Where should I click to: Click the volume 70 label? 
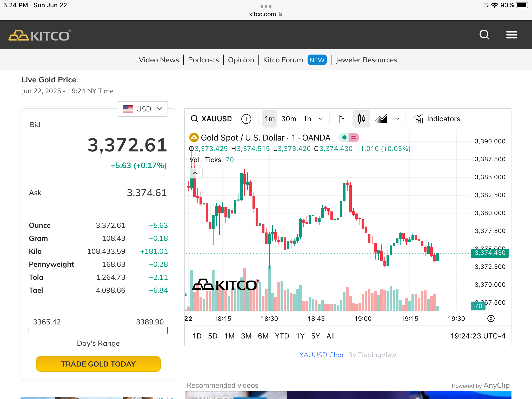pyautogui.click(x=478, y=306)
